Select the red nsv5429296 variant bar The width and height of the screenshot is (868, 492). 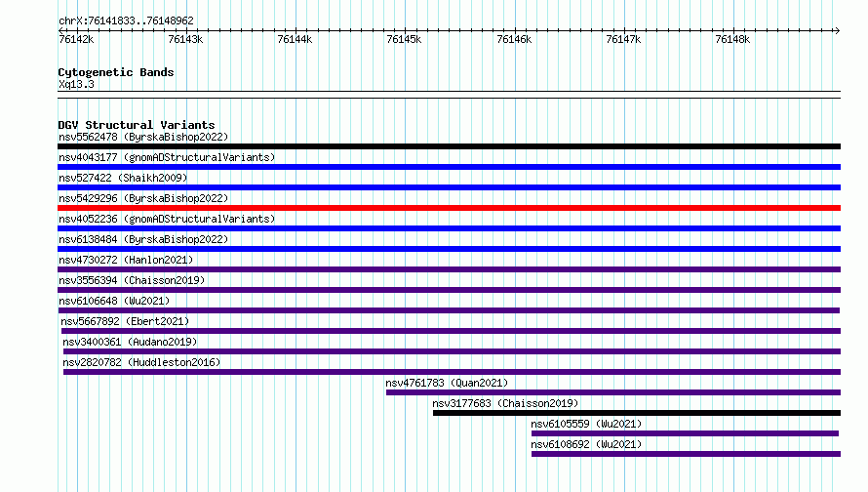click(x=449, y=208)
